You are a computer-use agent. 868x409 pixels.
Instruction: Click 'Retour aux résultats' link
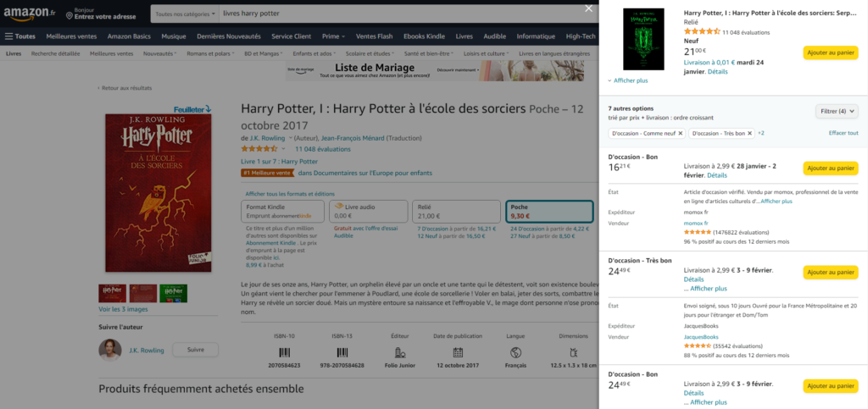coord(125,88)
